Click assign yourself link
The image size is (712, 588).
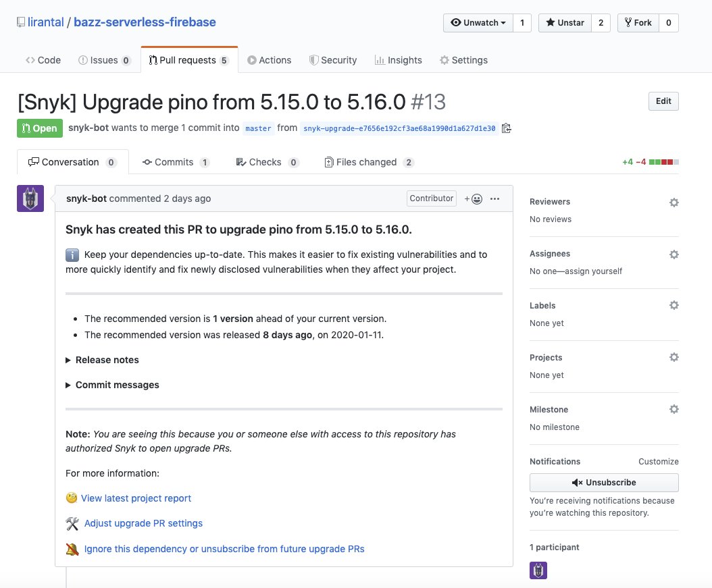click(x=594, y=271)
